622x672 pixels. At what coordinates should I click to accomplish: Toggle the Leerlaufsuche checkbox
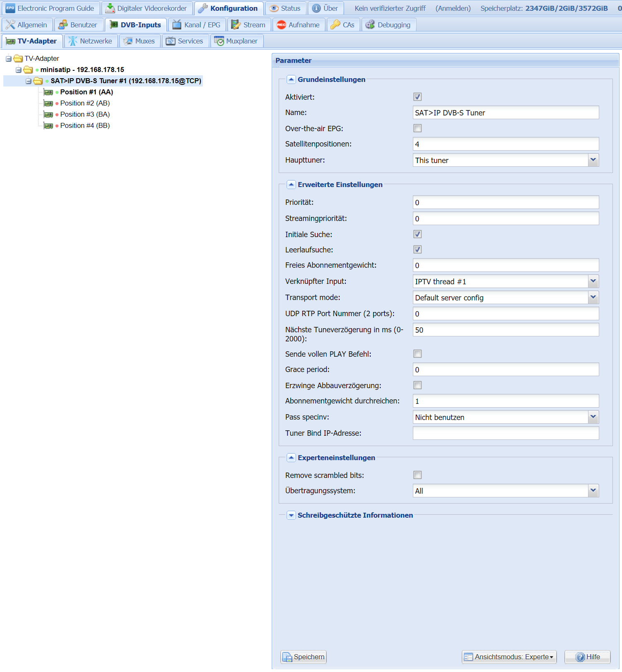417,250
